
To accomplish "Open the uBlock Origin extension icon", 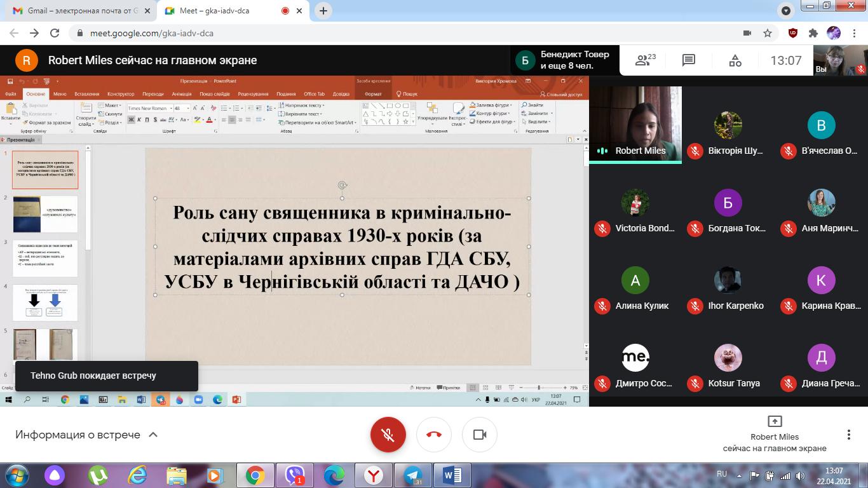I will [793, 33].
